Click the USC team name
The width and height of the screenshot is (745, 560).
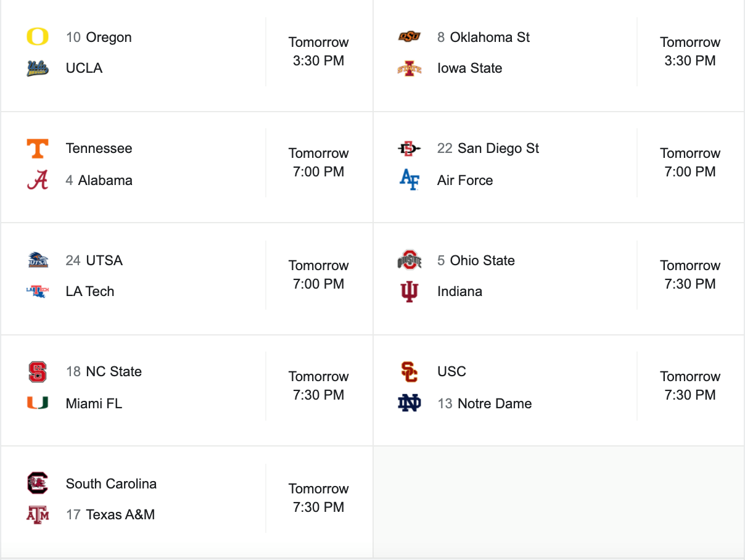click(451, 371)
